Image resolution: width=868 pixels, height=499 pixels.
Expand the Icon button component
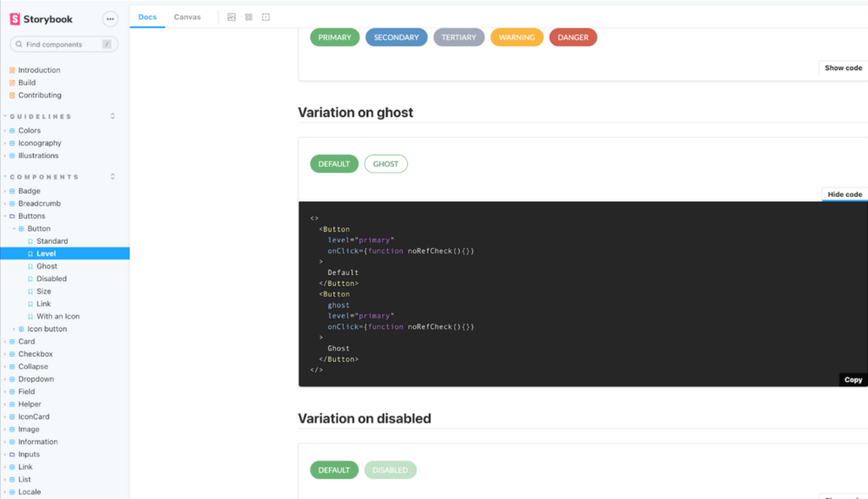tap(47, 329)
